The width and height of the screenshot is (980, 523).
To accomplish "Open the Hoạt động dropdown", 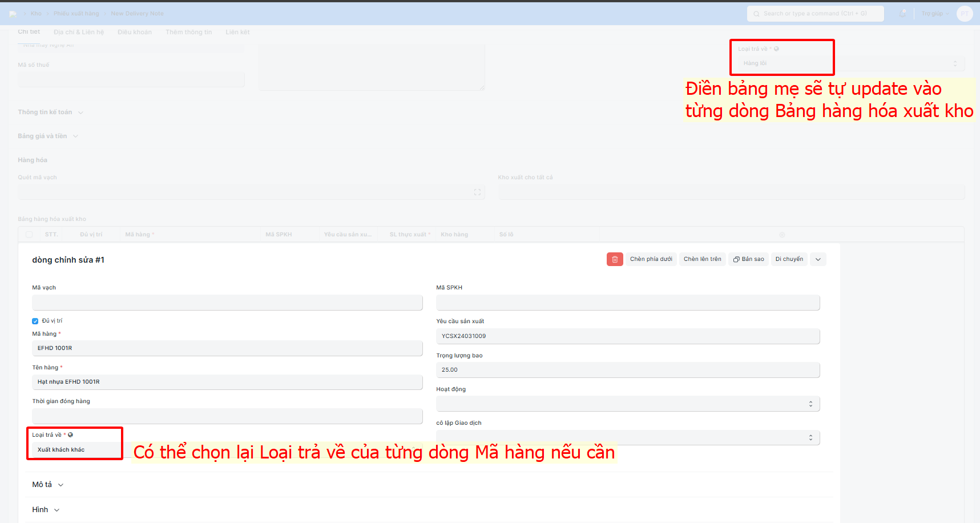I will pyautogui.click(x=627, y=404).
